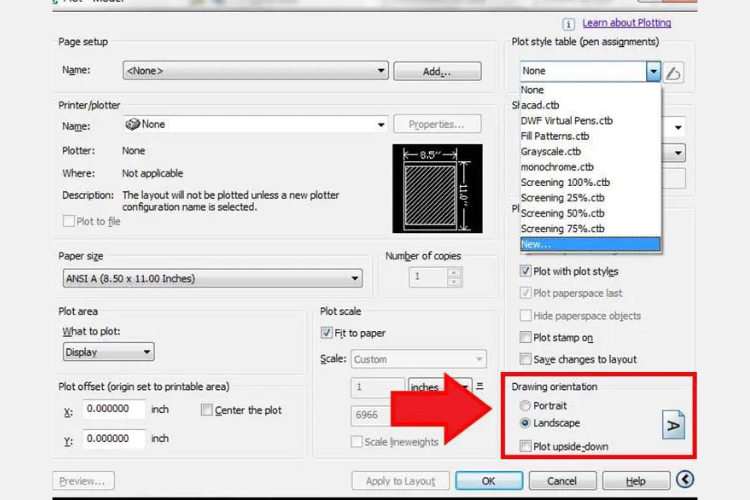Toggle Fit to paper checkbox
Viewport: 750px width, 500px height.
click(326, 333)
